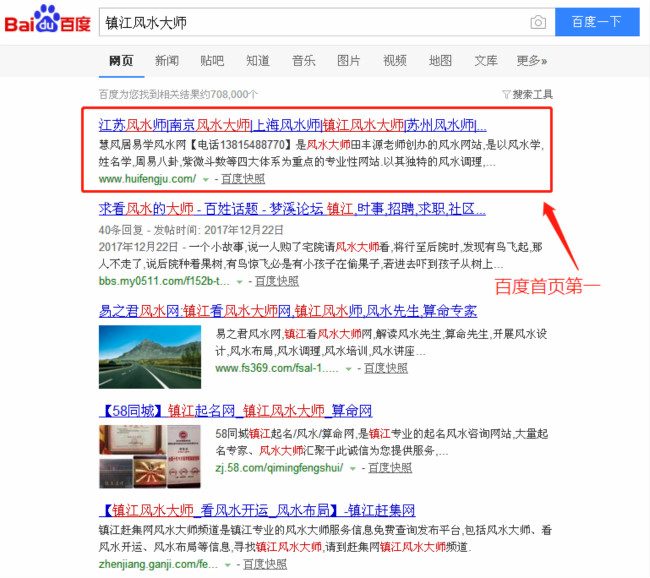Expand dropdown arrow beside www.huifengju.com
The image size is (650, 578).
pyautogui.click(x=206, y=180)
